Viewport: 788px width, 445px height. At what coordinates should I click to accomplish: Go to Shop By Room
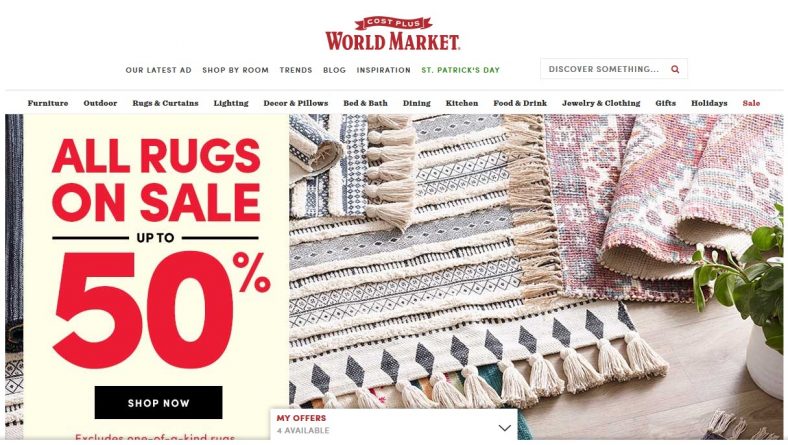pyautogui.click(x=235, y=70)
